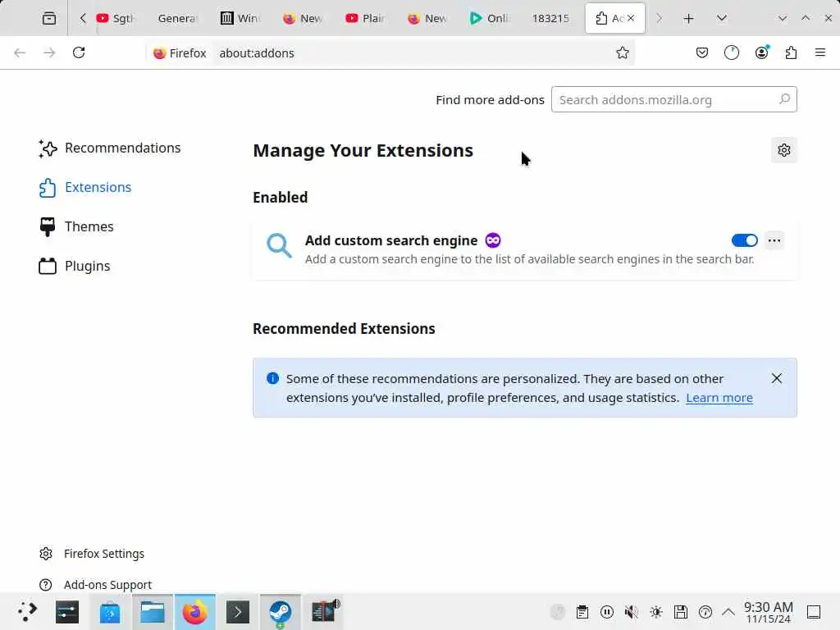Open the Extensions puzzle-piece toolbar button
This screenshot has width=840, height=630.
tap(791, 52)
